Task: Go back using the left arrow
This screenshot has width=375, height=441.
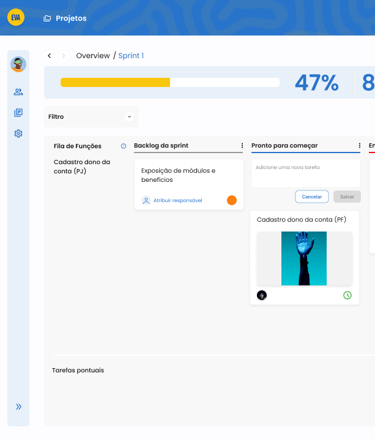Action: tap(49, 56)
